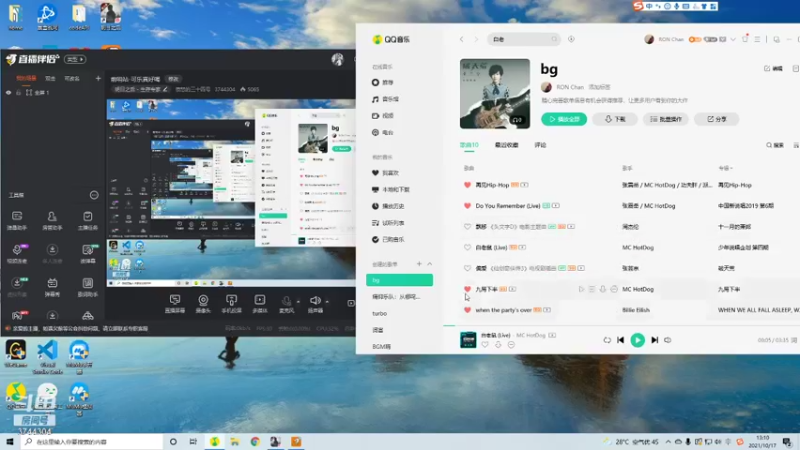Viewport: 800px width, 450px height.
Task: Open the multimedia source button in streaming app
Action: coord(260,304)
